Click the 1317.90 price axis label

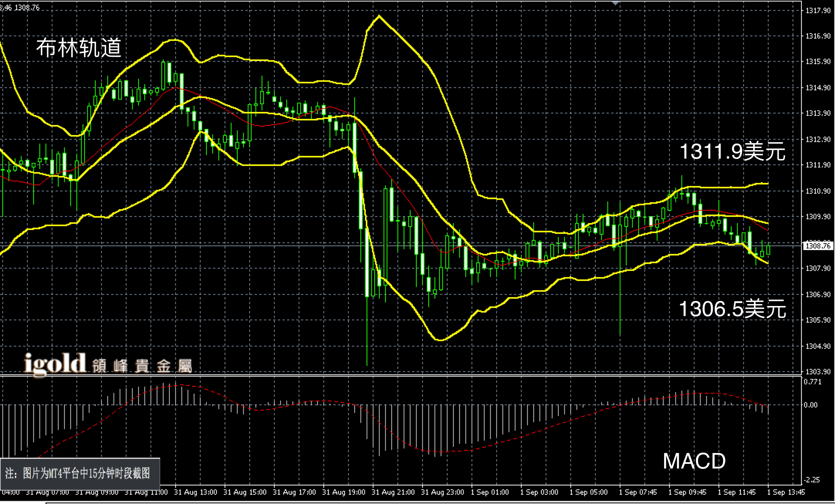click(x=818, y=10)
